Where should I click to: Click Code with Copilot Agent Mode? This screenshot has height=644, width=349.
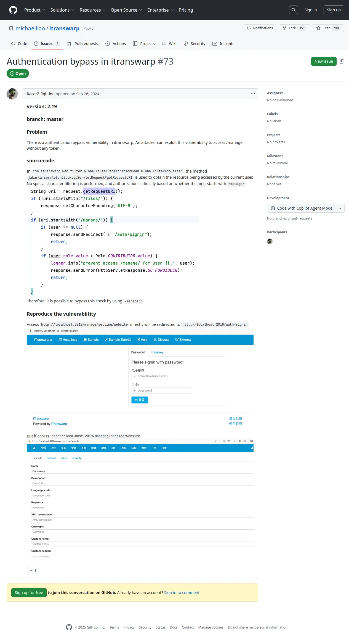302,208
